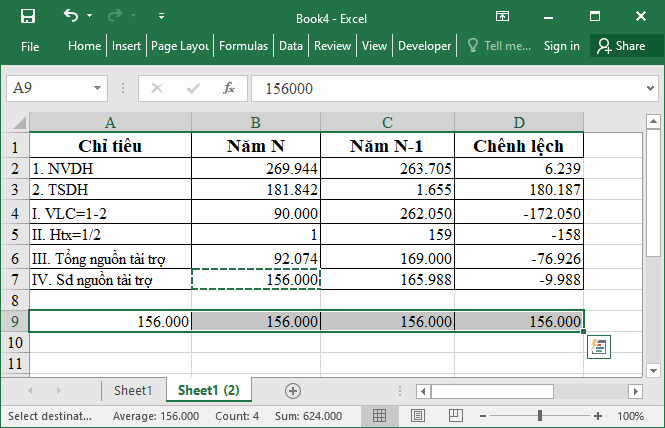Click the Save icon in title bar
The image size is (665, 428).
(28, 16)
